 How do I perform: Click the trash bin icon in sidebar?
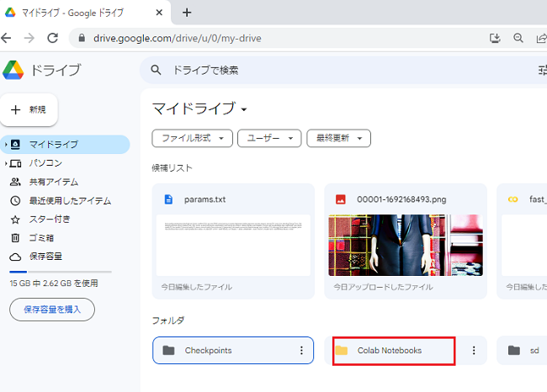[x=15, y=238]
